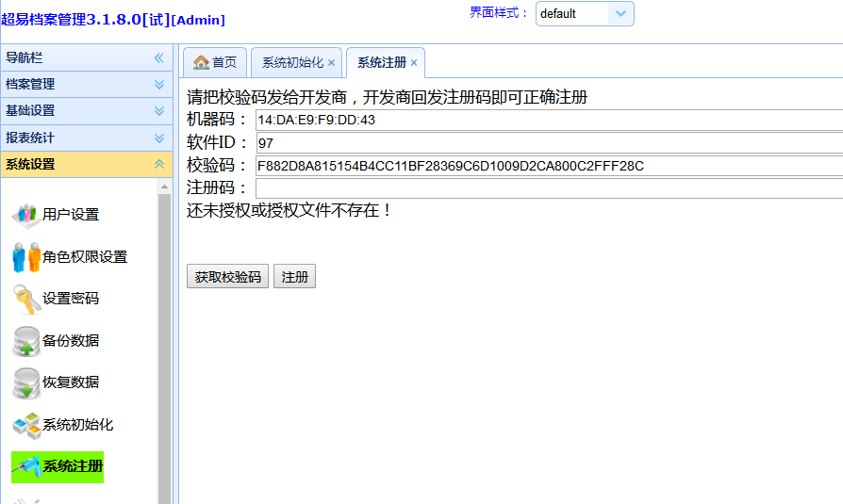Click 系统初始化 sidebar label
Viewport: 843px width, 504px height.
coord(78,425)
